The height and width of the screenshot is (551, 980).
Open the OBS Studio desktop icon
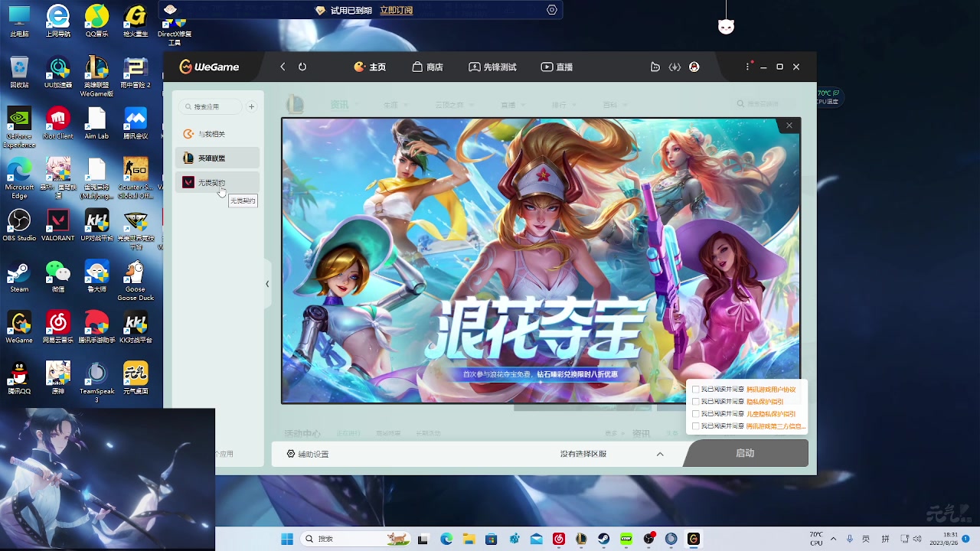[x=19, y=226]
